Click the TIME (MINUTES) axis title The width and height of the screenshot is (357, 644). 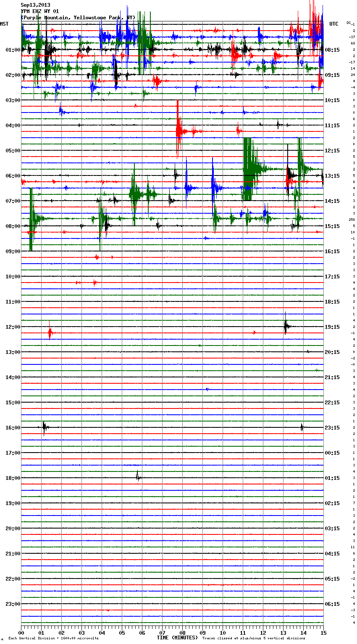pyautogui.click(x=177, y=638)
